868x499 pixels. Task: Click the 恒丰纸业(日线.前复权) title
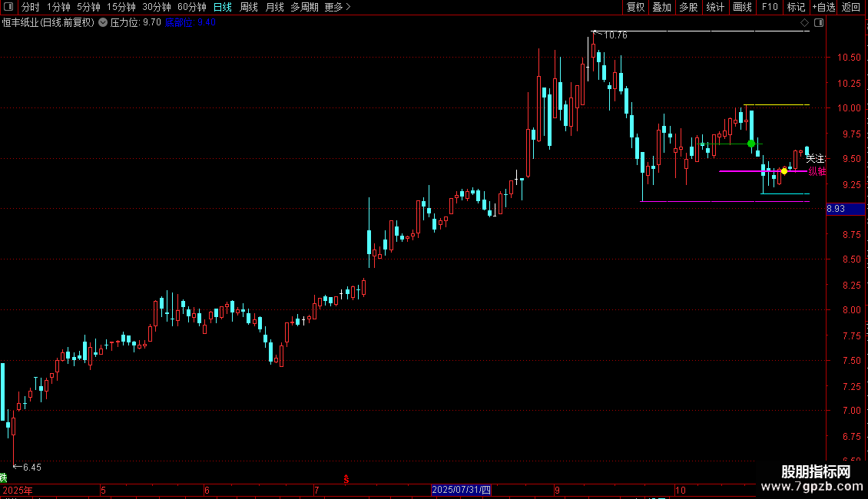click(x=48, y=23)
